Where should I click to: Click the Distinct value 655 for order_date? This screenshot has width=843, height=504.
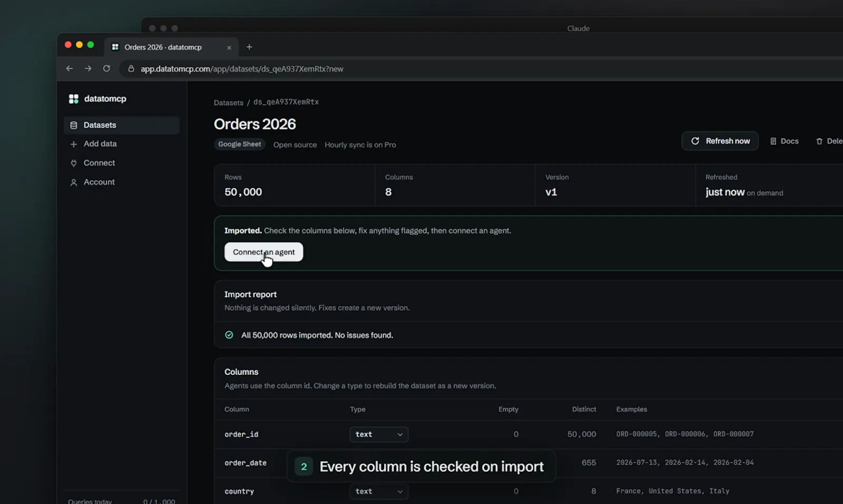point(589,462)
